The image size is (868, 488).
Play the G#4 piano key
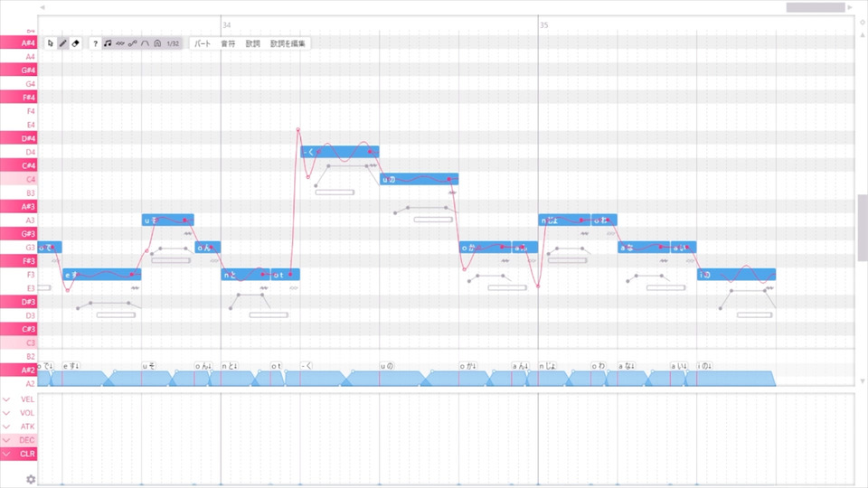point(19,70)
